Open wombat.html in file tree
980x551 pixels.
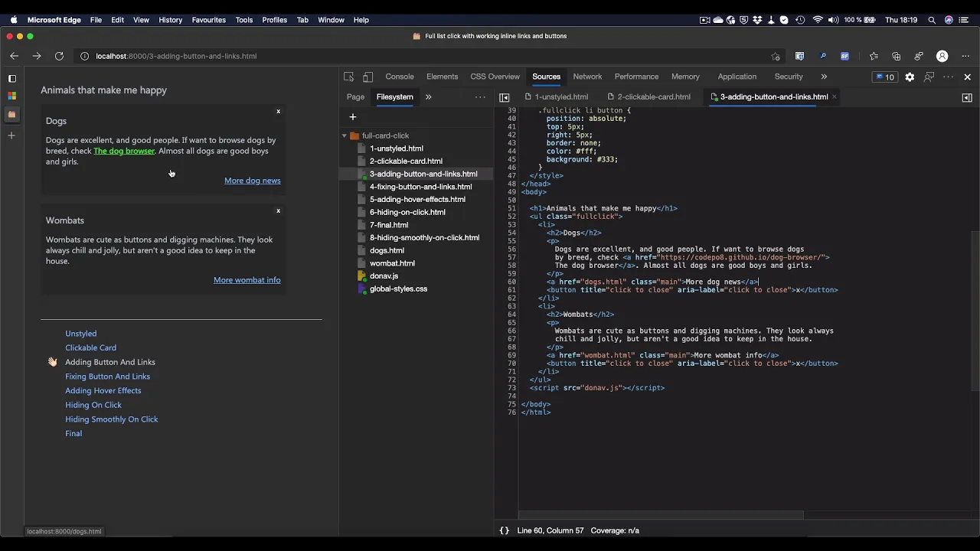click(392, 263)
